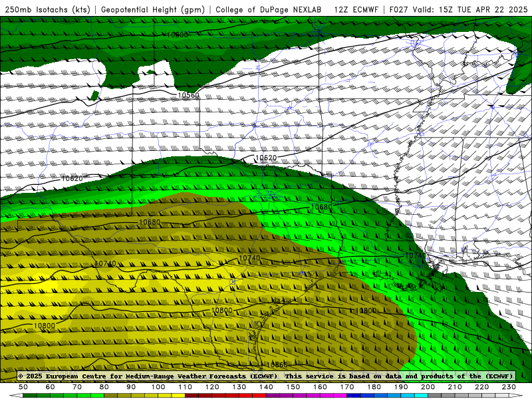Click the 100 value on the color scale
This screenshot has height=399, width=532.
click(158, 387)
